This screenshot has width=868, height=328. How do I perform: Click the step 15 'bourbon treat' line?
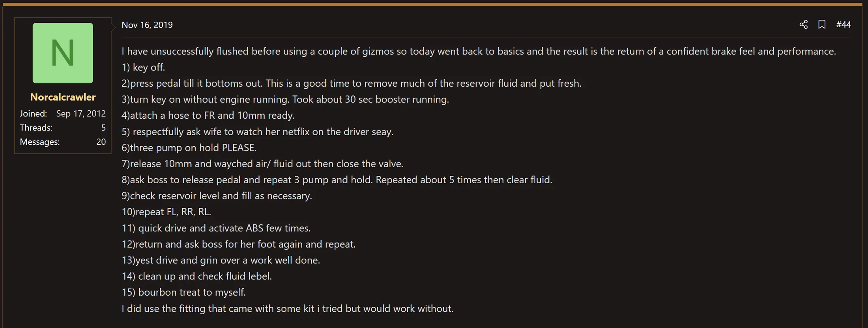(183, 293)
